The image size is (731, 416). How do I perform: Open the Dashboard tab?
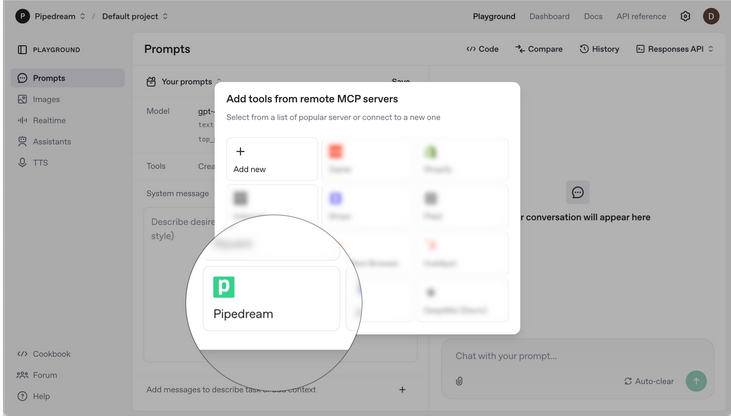[549, 16]
